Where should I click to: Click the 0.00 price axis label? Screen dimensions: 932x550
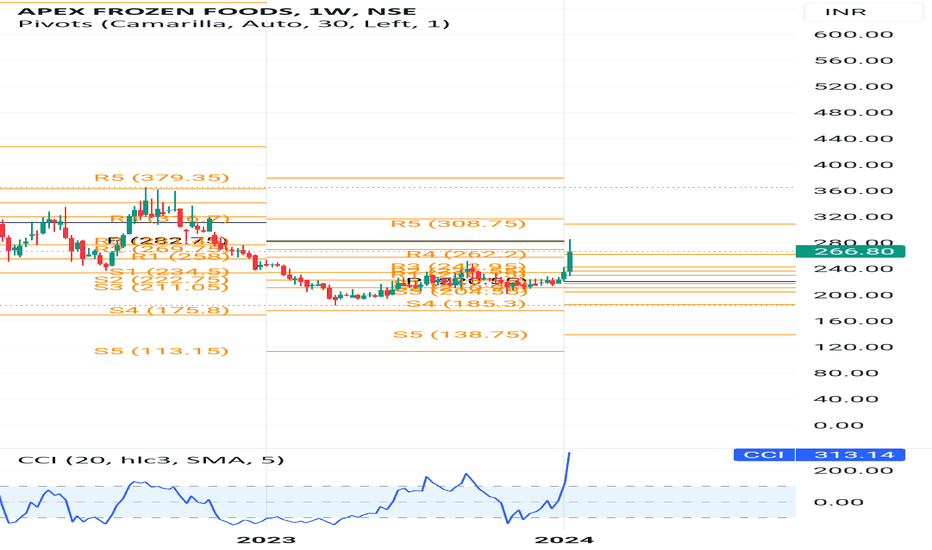(x=839, y=425)
